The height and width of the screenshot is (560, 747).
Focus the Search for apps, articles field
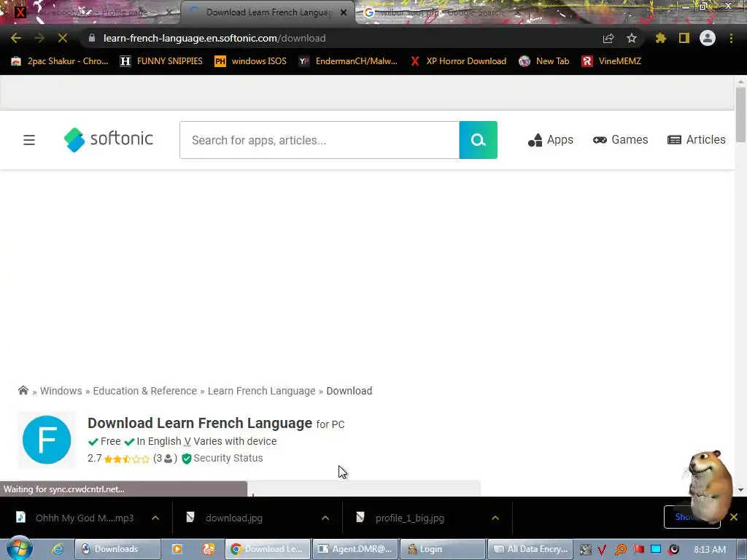[320, 140]
